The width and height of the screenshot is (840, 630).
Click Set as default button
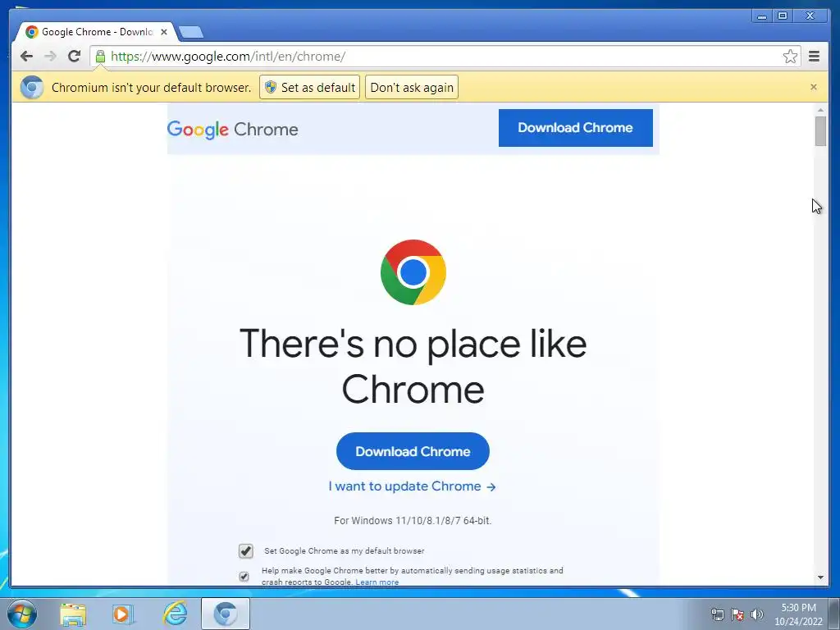point(309,87)
